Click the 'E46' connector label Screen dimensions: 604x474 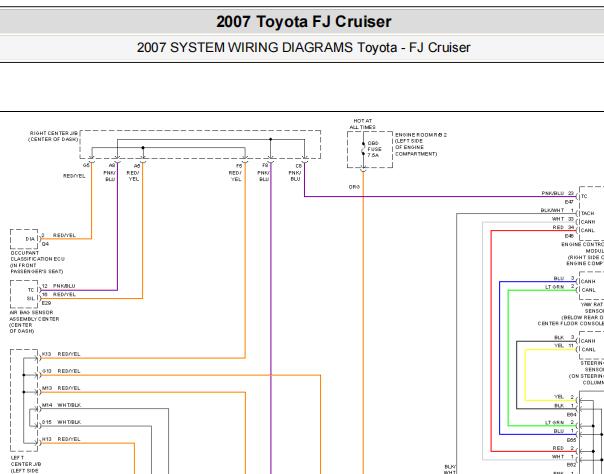coord(569,236)
